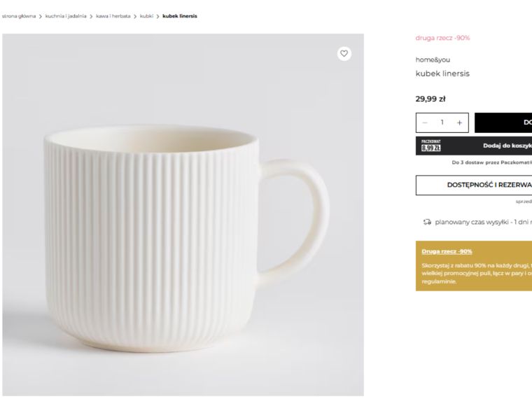Open the home&you brand link
The image size is (532, 399).
(433, 60)
